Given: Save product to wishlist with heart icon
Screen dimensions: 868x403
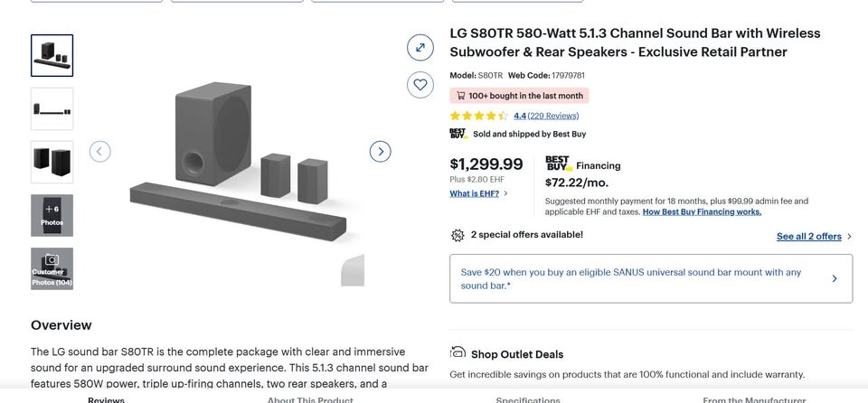Looking at the screenshot, I should click(x=420, y=85).
